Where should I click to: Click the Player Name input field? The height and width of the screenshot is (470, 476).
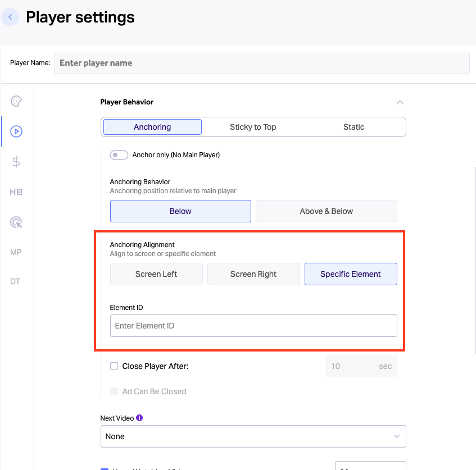[x=262, y=63]
